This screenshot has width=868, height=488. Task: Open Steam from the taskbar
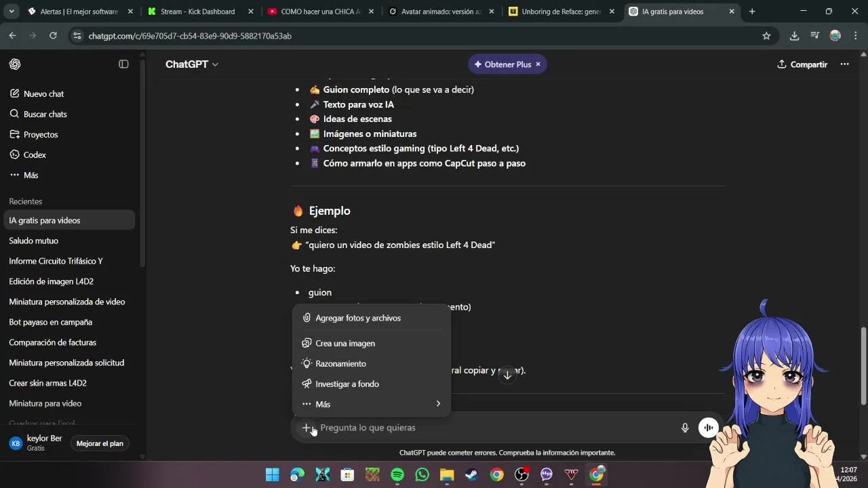tap(472, 474)
